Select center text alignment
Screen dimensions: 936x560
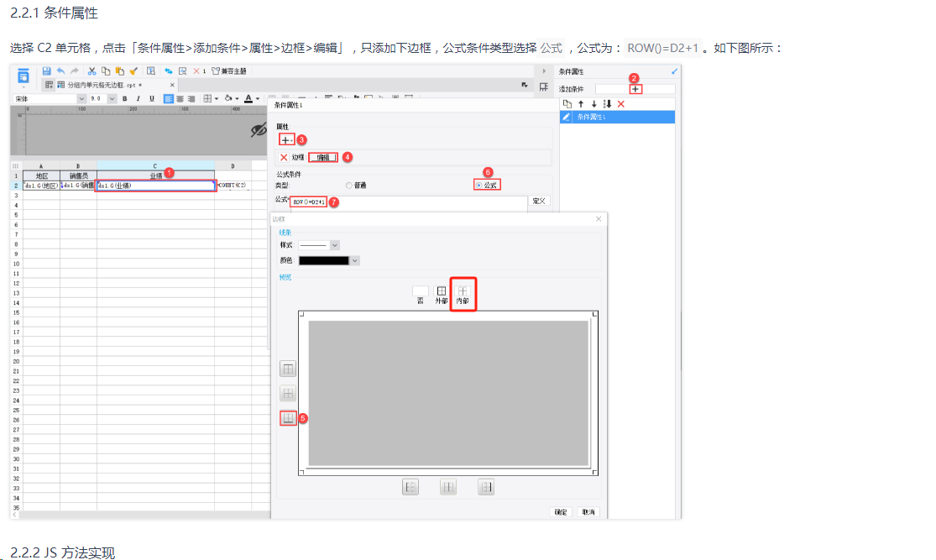point(180,98)
